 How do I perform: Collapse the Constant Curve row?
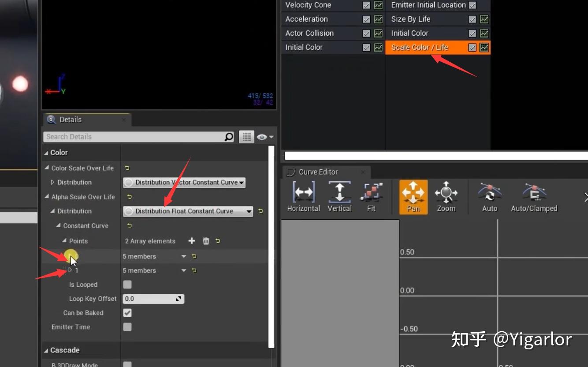tap(59, 225)
